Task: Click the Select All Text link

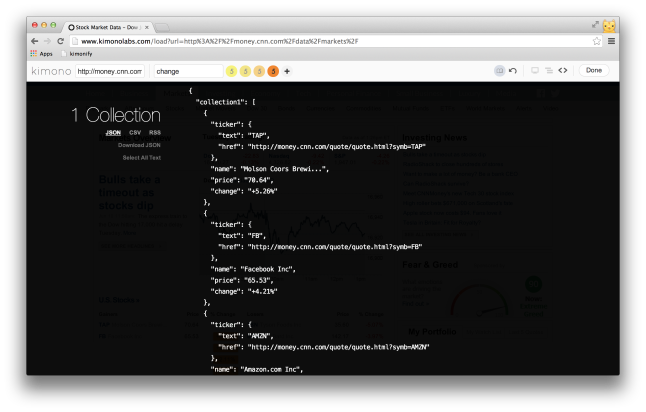Action: pyautogui.click(x=141, y=158)
